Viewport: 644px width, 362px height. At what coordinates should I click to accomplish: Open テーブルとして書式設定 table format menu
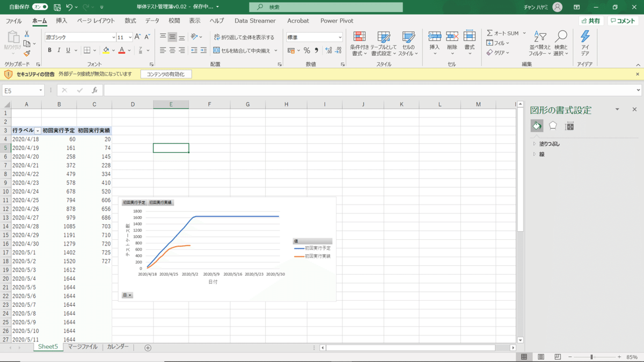(384, 43)
